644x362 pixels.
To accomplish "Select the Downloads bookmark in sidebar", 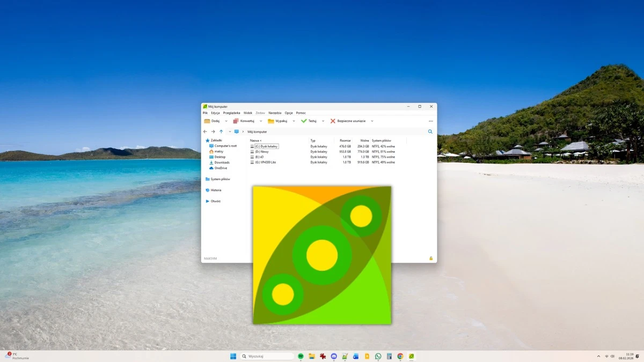I will pos(222,162).
